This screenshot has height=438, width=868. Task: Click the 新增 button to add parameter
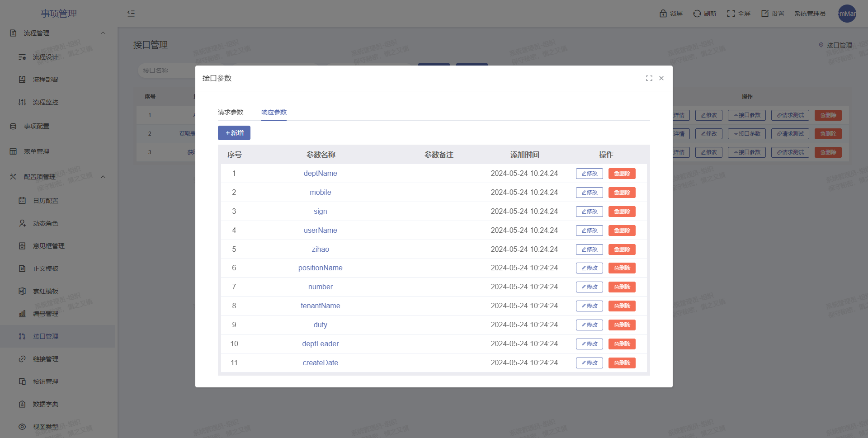point(234,133)
